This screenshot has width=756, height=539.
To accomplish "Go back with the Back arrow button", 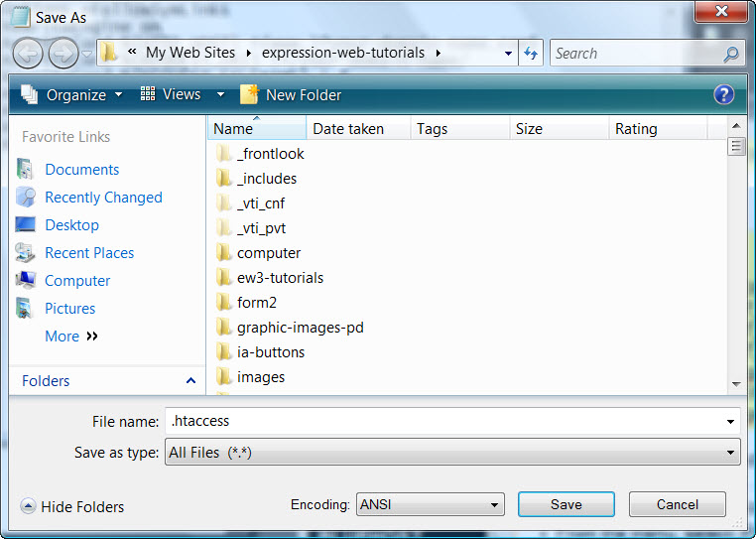I will click(28, 53).
